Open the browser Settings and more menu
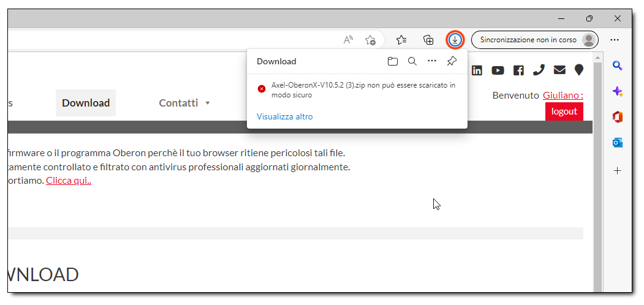The image size is (644, 305). click(x=615, y=40)
